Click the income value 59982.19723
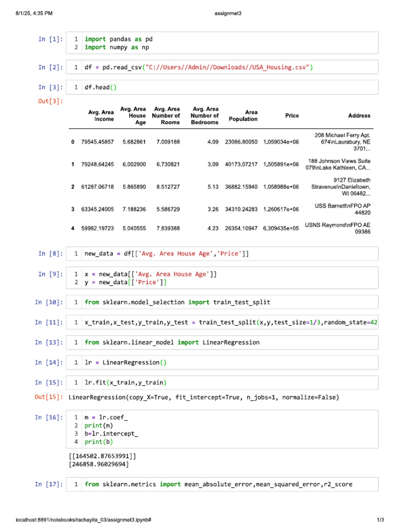The height and width of the screenshot is (532, 399). click(x=97, y=229)
